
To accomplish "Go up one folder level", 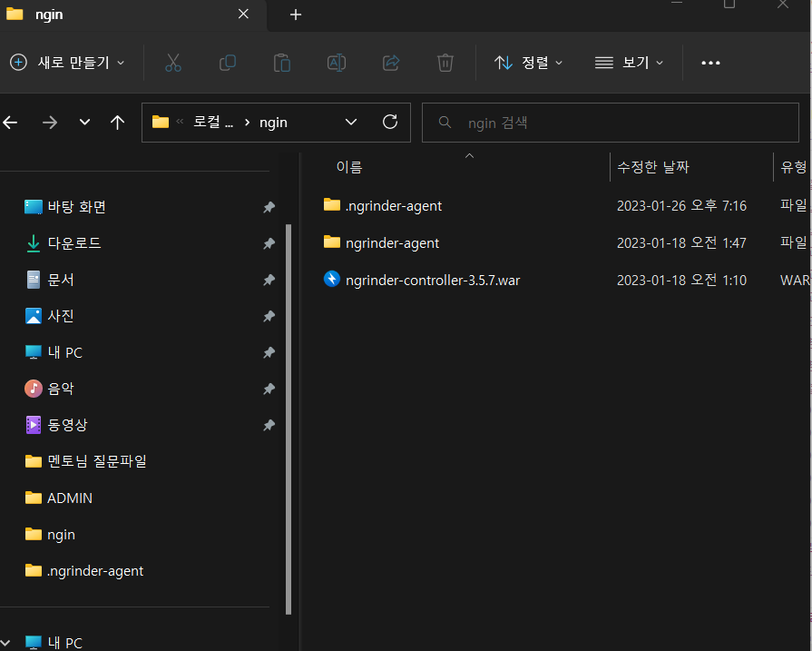I will coord(118,123).
